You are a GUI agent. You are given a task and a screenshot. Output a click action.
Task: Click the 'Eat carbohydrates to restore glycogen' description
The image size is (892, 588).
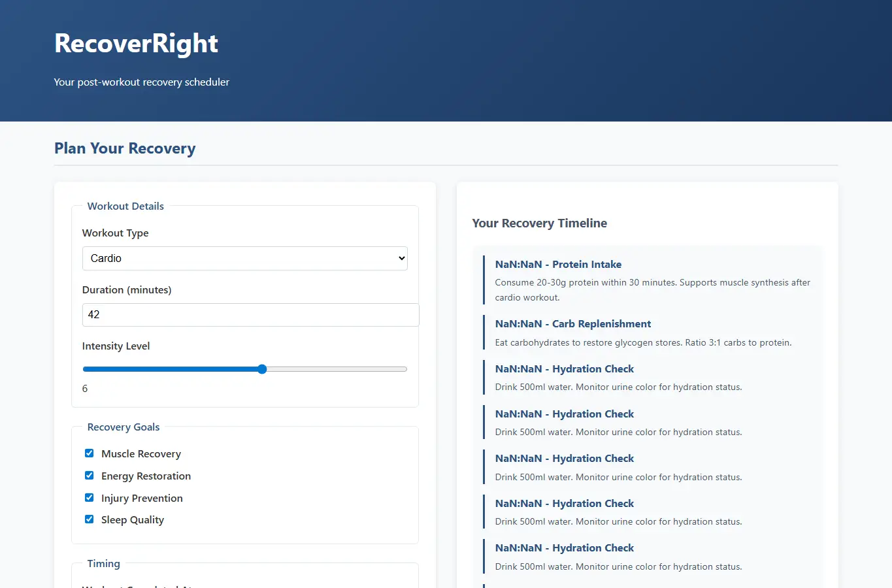[643, 342]
